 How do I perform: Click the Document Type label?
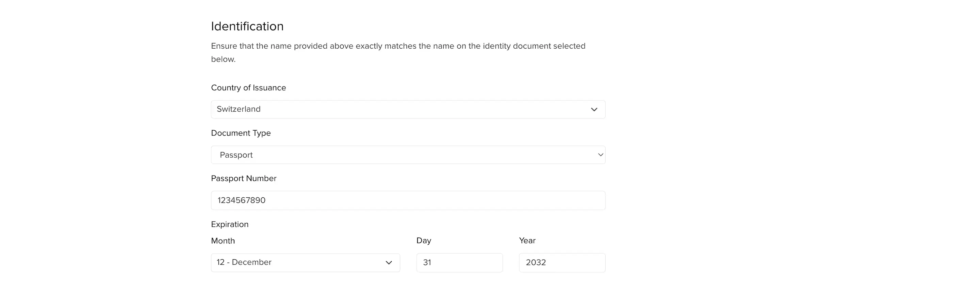pyautogui.click(x=241, y=133)
